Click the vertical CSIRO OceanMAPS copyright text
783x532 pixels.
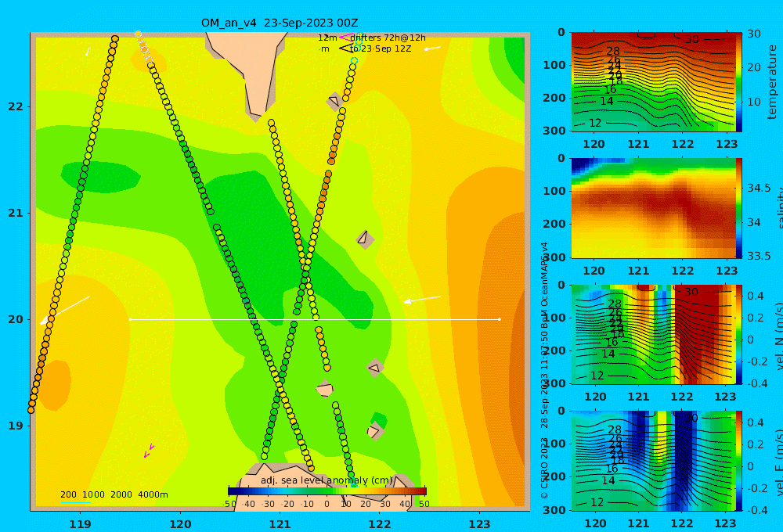click(544, 370)
